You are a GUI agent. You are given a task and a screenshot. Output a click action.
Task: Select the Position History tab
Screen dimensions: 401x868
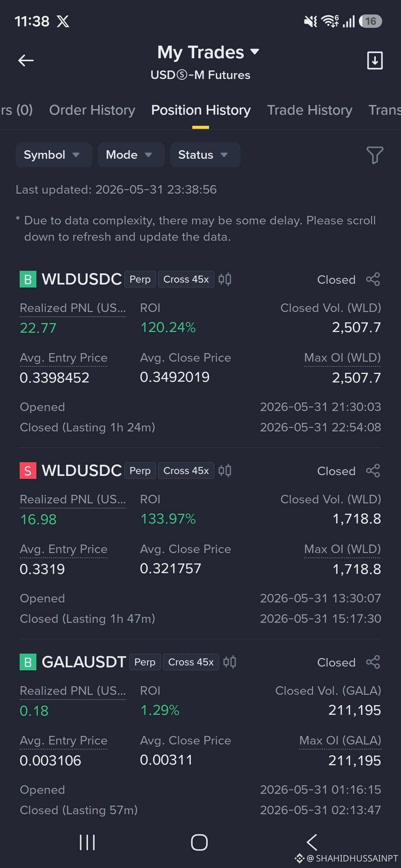201,110
